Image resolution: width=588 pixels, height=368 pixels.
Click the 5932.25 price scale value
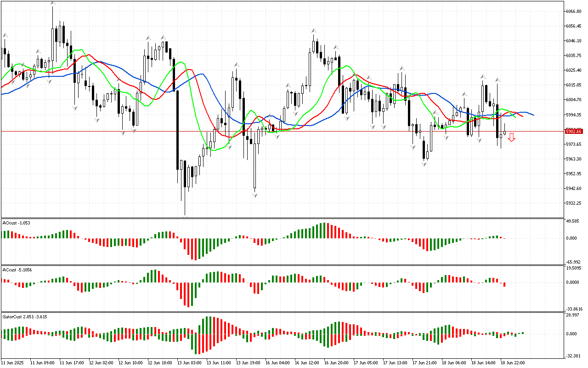574,203
